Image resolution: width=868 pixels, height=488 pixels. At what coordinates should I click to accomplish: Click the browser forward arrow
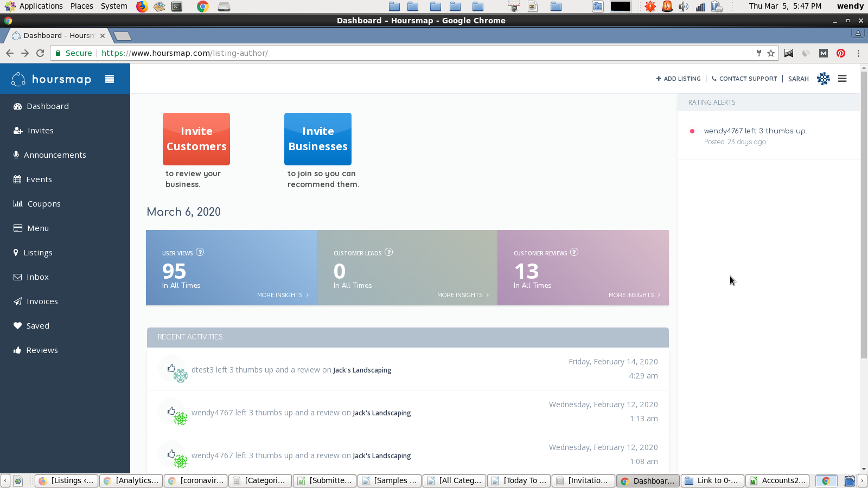25,53
